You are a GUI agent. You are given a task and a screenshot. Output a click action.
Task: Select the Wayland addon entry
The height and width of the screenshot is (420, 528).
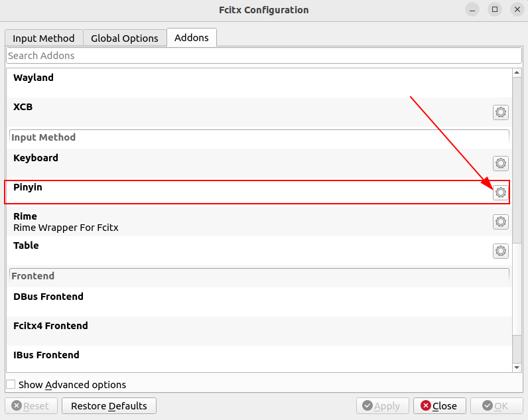[259, 83]
